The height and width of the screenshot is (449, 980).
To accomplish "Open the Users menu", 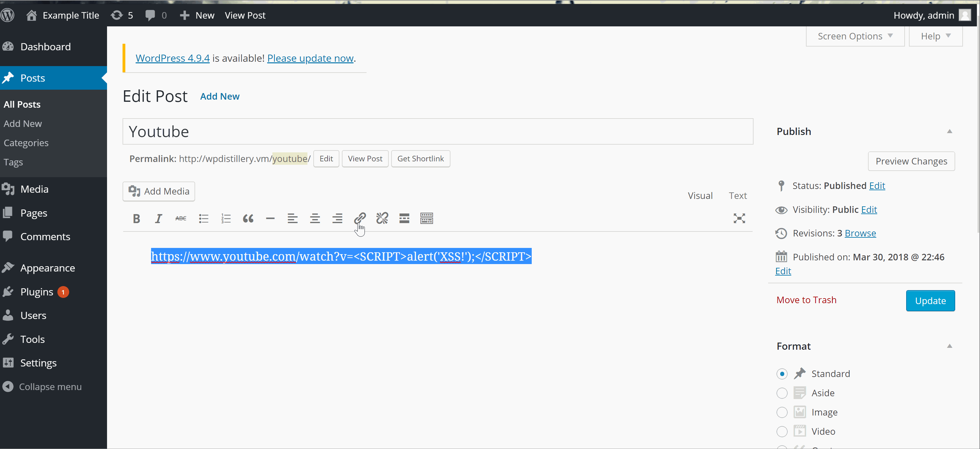I will 53,316.
